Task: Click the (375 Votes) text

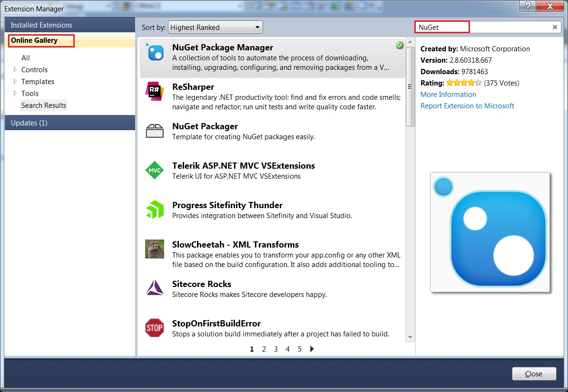Action: [x=501, y=83]
